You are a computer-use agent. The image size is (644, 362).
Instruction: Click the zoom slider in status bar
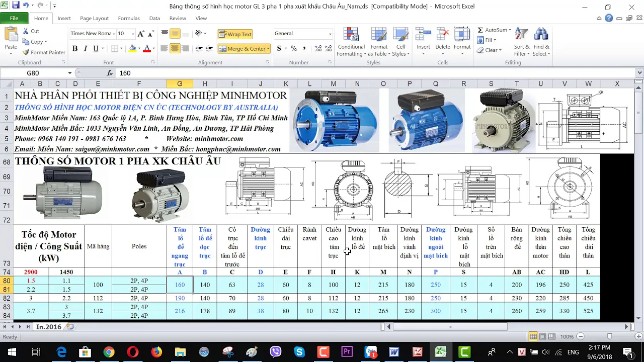[609, 336]
